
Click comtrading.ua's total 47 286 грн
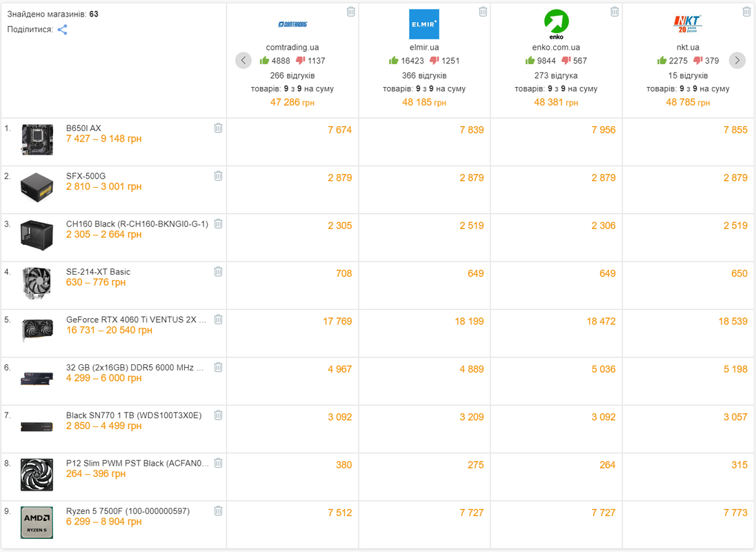pos(292,102)
